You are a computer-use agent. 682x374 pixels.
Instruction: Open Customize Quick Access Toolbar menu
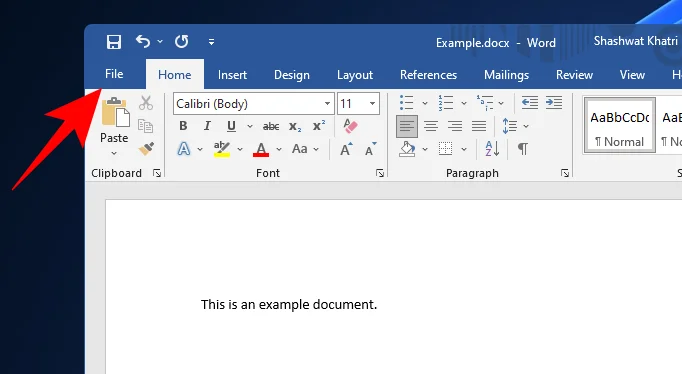tap(211, 42)
